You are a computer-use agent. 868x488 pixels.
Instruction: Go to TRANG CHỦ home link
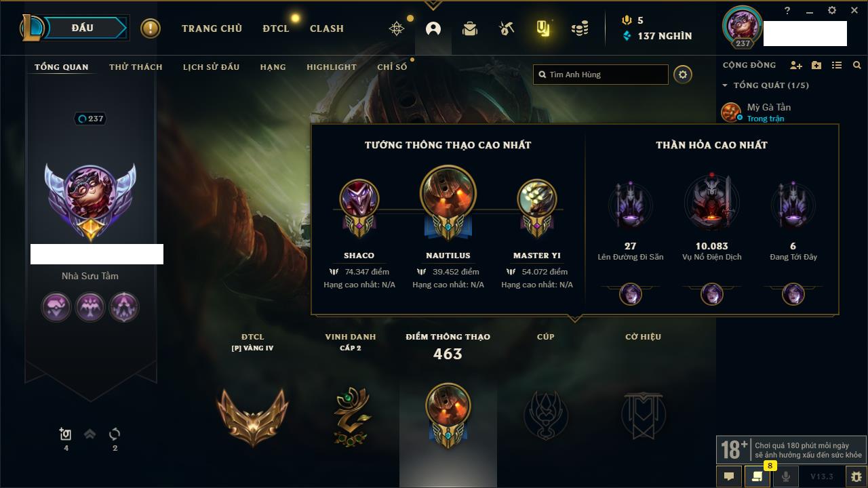[212, 28]
